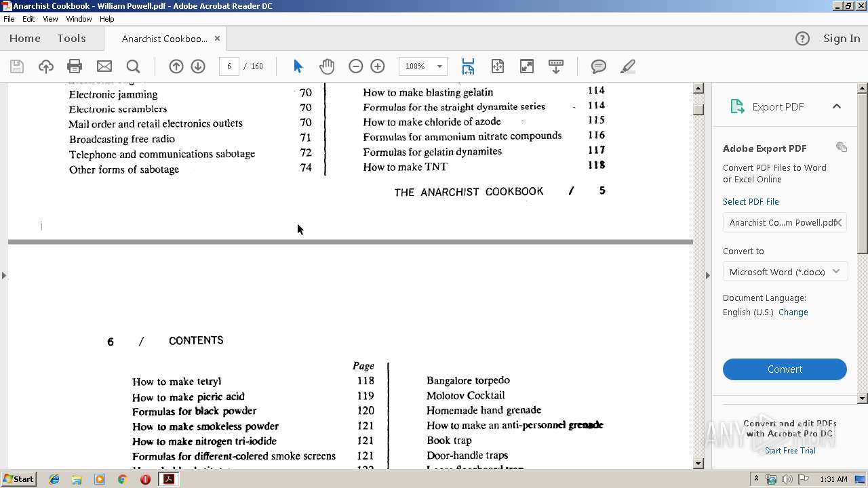Open the Find text magnifier
The height and width of the screenshot is (488, 868).
(134, 66)
